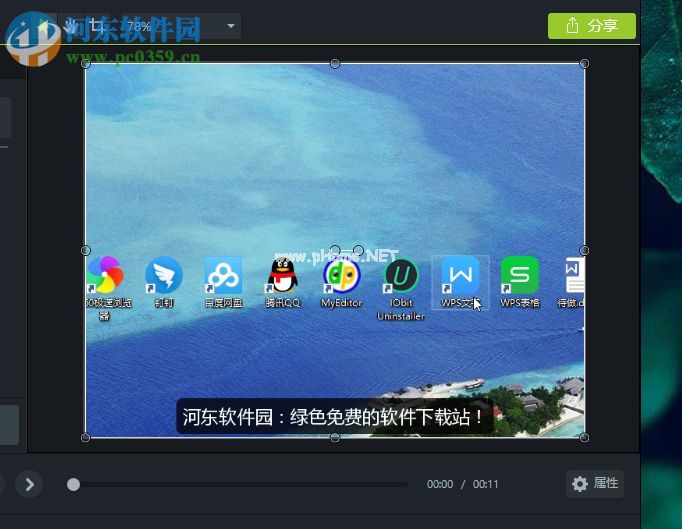The image size is (682, 529).
Task: Click the DingTalk (钉钉) icon in preview
Action: point(164,275)
